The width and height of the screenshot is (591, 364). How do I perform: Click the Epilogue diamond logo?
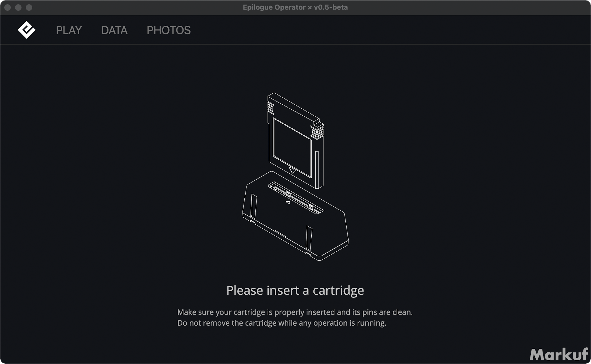26,30
